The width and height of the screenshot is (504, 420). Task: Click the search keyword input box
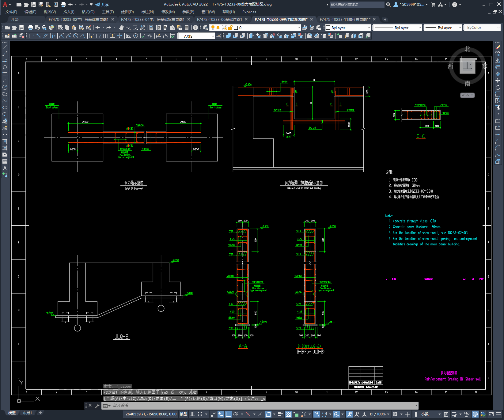357,5
